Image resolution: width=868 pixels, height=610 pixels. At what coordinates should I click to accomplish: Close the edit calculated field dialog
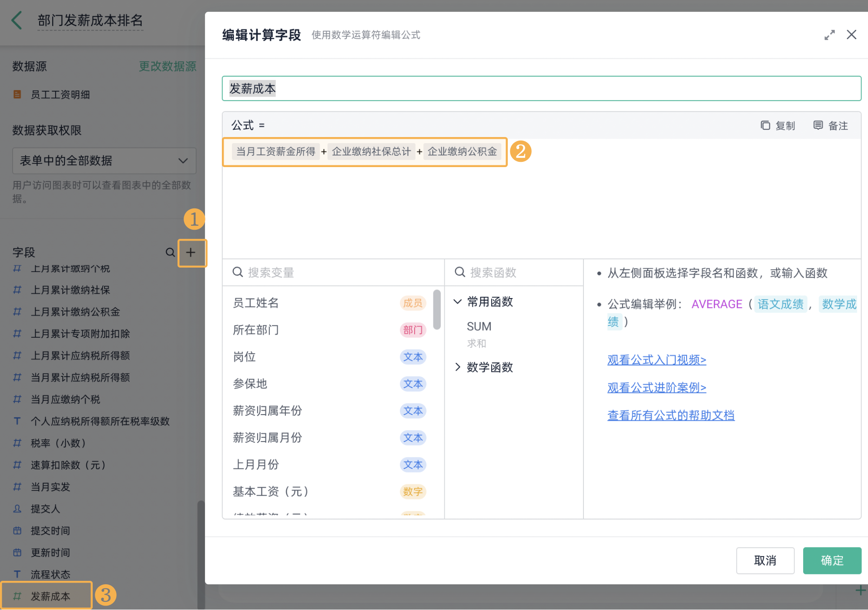click(x=851, y=35)
